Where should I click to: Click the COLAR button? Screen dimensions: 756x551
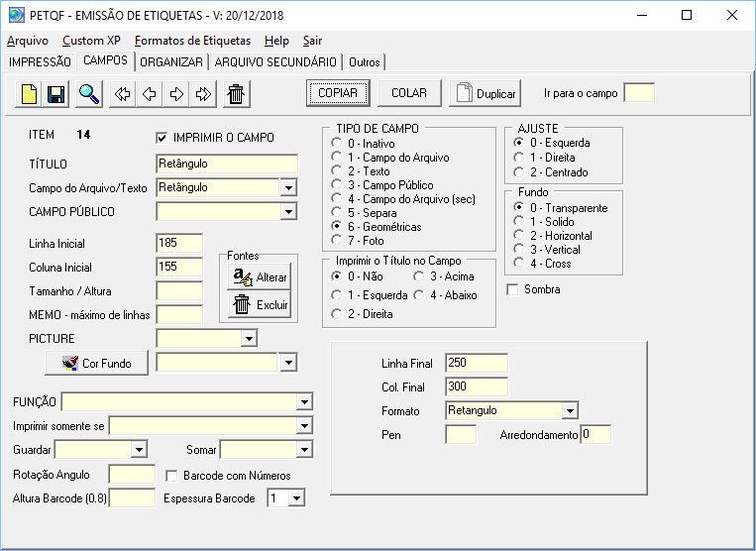coord(409,92)
